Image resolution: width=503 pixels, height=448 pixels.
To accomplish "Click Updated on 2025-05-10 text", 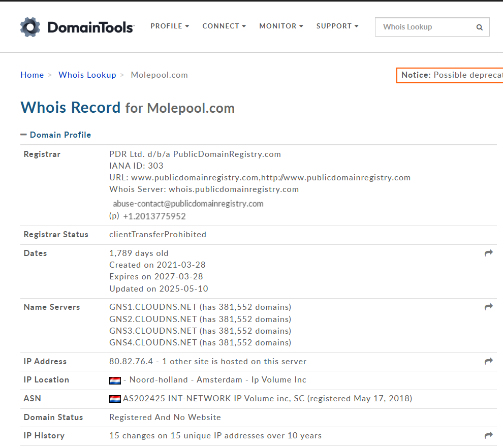I will 159,289.
